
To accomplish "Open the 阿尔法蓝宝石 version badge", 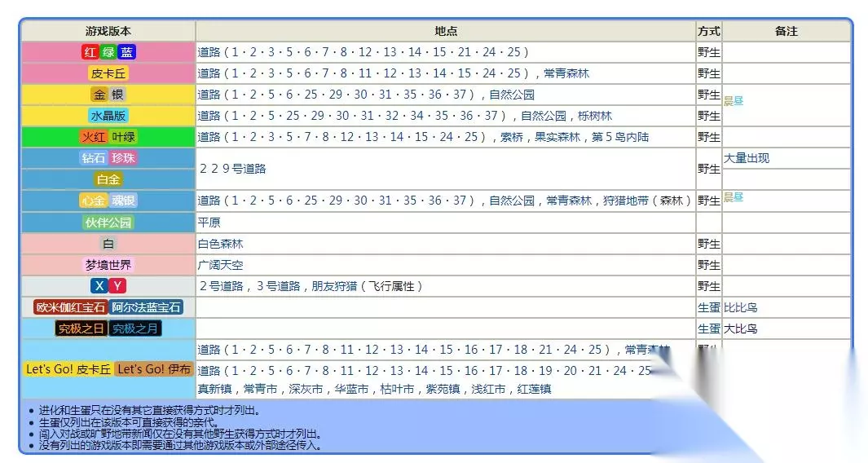I will coord(146,307).
